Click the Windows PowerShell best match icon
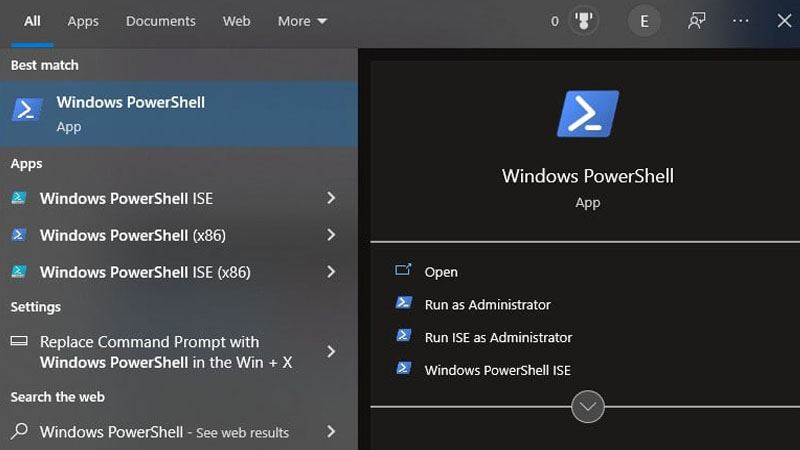 (x=27, y=110)
